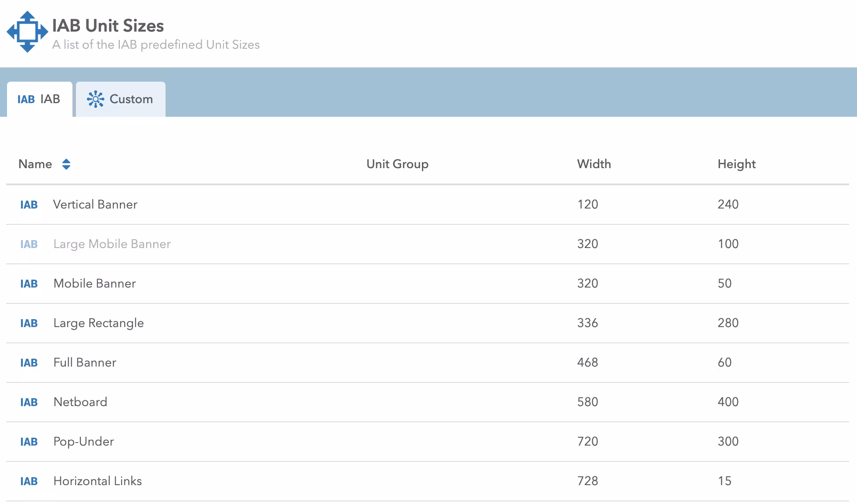
Task: Click IAB icon beside Pop-Under
Action: [29, 442]
